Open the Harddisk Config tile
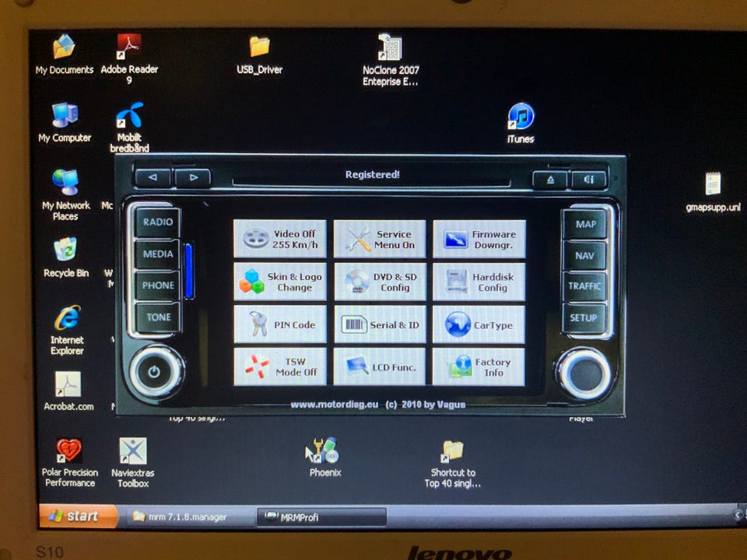 [479, 282]
